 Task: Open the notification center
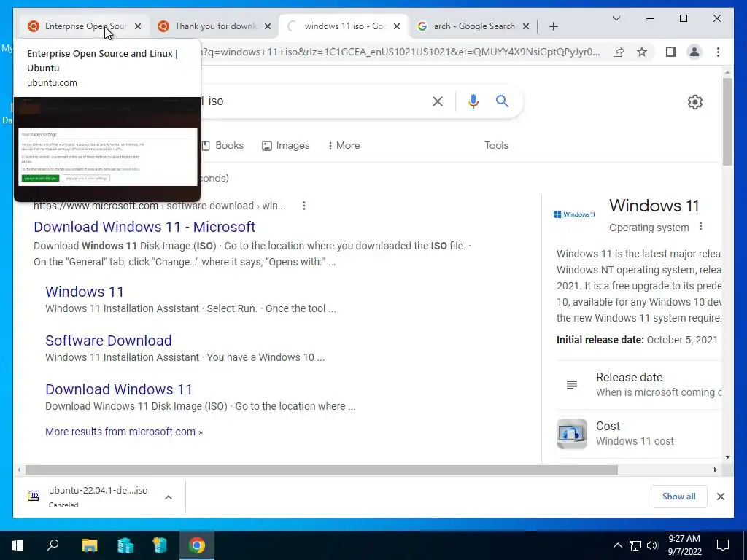[723, 545]
